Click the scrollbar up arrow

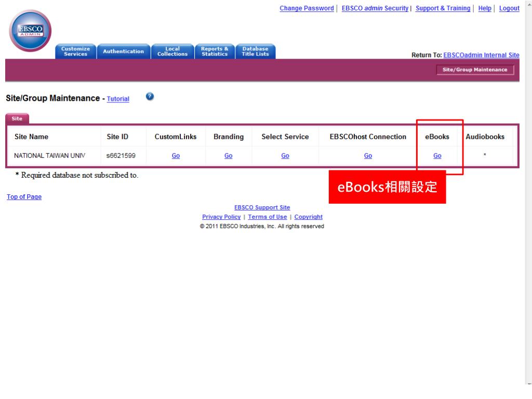529,4
